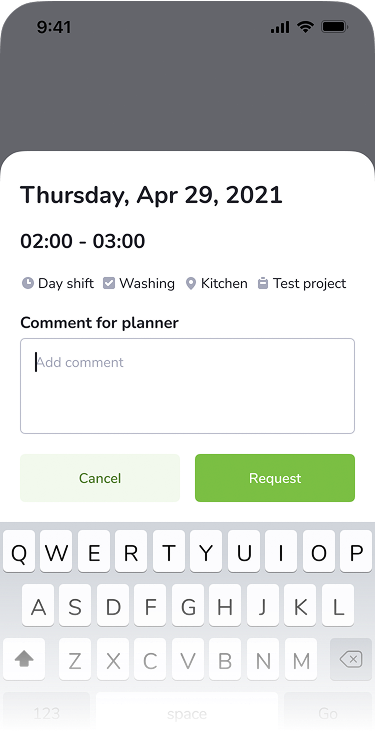Focus the Add comment text field
Screen dimensions: 375x731
pyautogui.click(x=188, y=386)
